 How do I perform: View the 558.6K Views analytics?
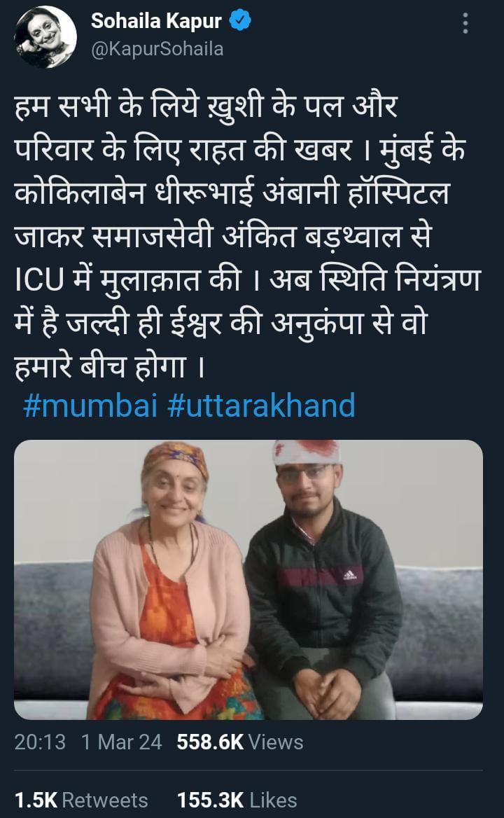coord(240,742)
